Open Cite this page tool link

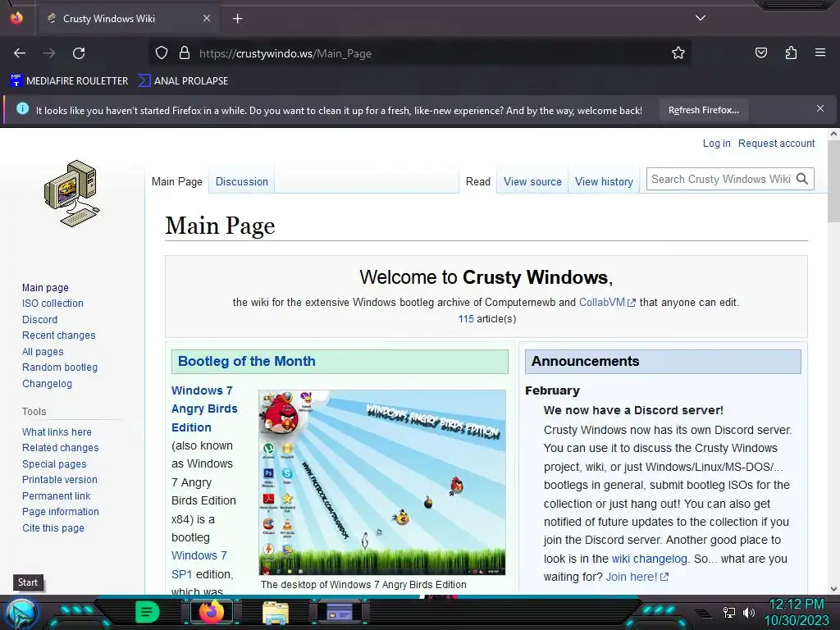coord(53,528)
